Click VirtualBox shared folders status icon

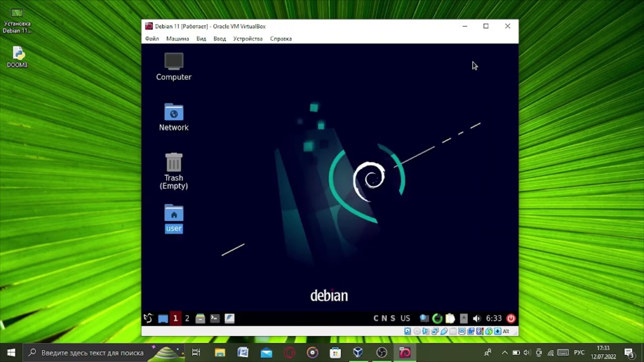(x=453, y=331)
